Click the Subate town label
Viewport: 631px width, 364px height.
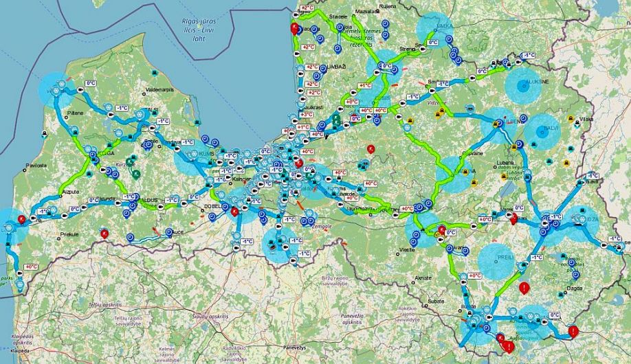coord(436,301)
